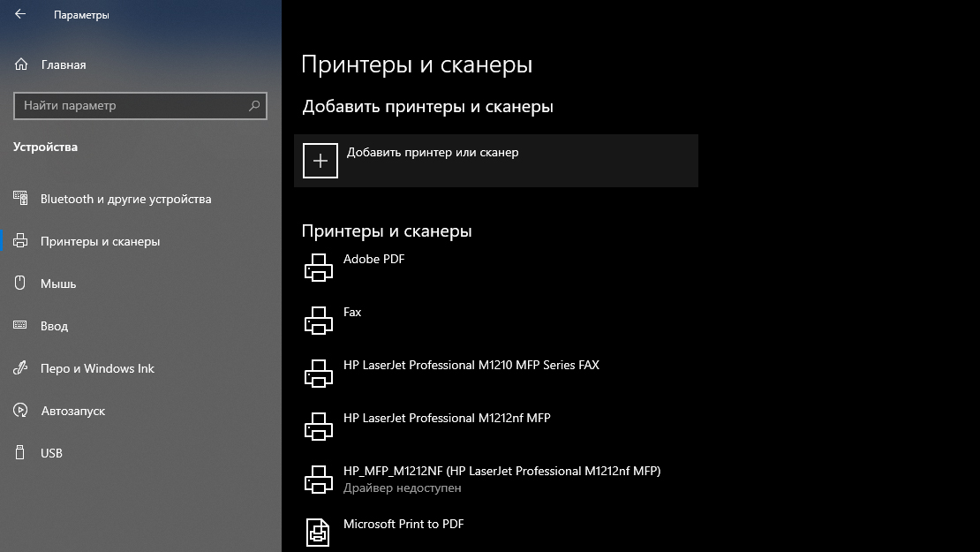Viewport: 980px width, 552px height.
Task: Click the M1210 MFP Series FAX icon
Action: (x=318, y=374)
